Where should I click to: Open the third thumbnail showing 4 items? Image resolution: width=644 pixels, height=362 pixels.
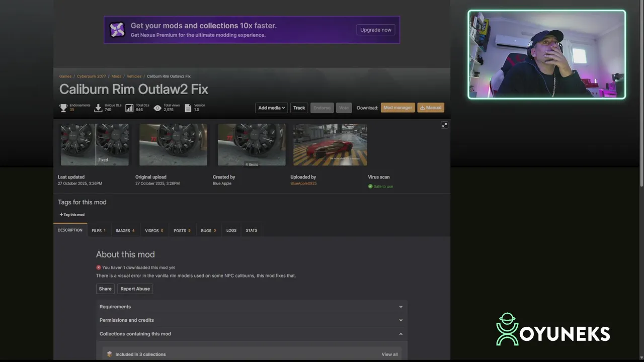point(252,145)
